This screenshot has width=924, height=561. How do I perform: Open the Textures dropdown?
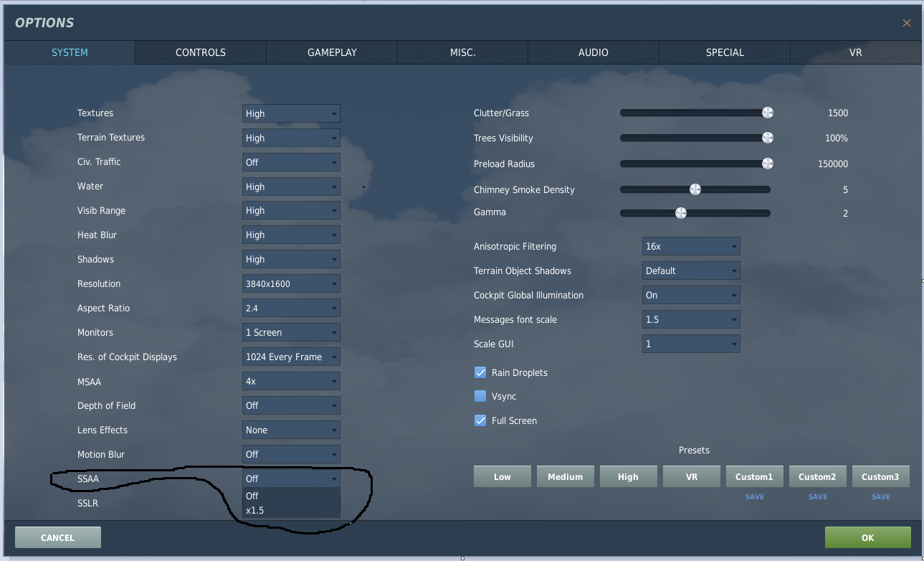click(291, 113)
